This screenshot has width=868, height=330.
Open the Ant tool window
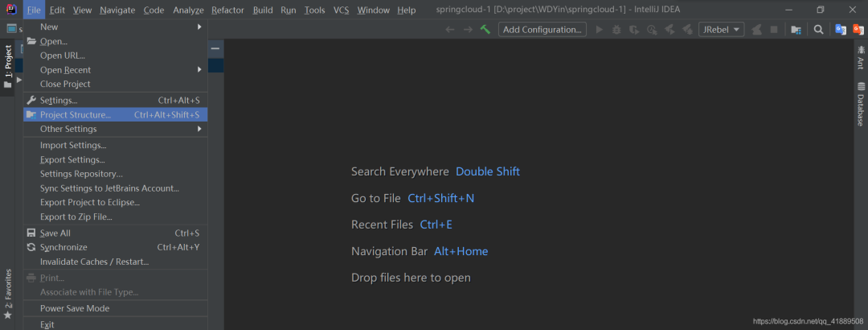point(861,57)
